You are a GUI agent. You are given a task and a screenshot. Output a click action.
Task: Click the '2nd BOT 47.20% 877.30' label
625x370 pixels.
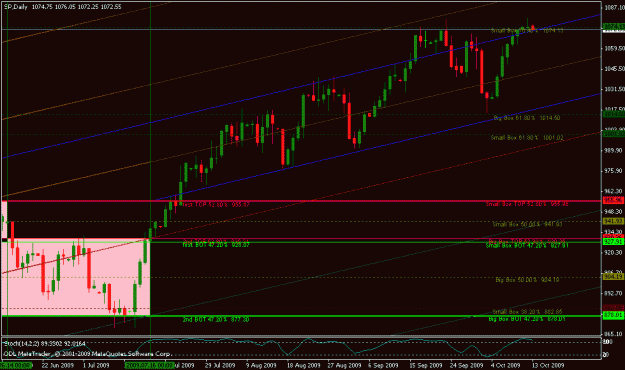(x=216, y=320)
